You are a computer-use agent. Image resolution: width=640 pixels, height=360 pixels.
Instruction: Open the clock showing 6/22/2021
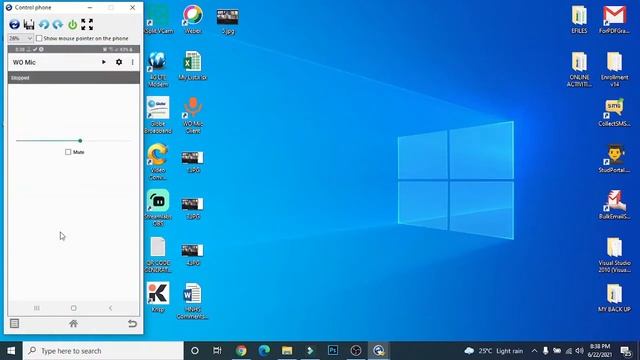(600, 351)
